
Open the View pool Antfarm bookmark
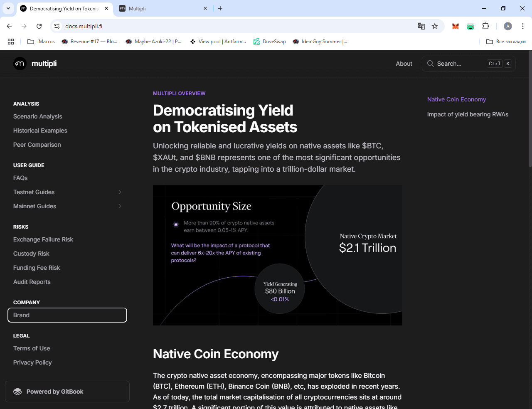[218, 42]
